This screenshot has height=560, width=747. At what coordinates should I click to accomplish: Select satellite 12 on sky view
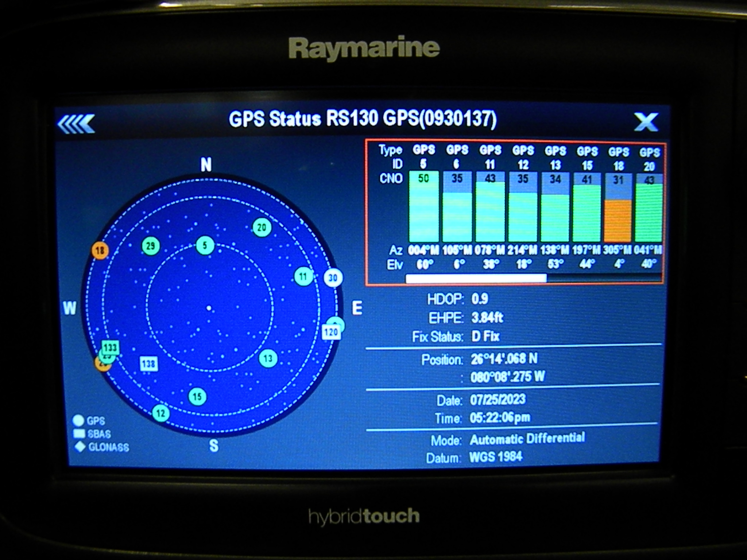pos(161,413)
